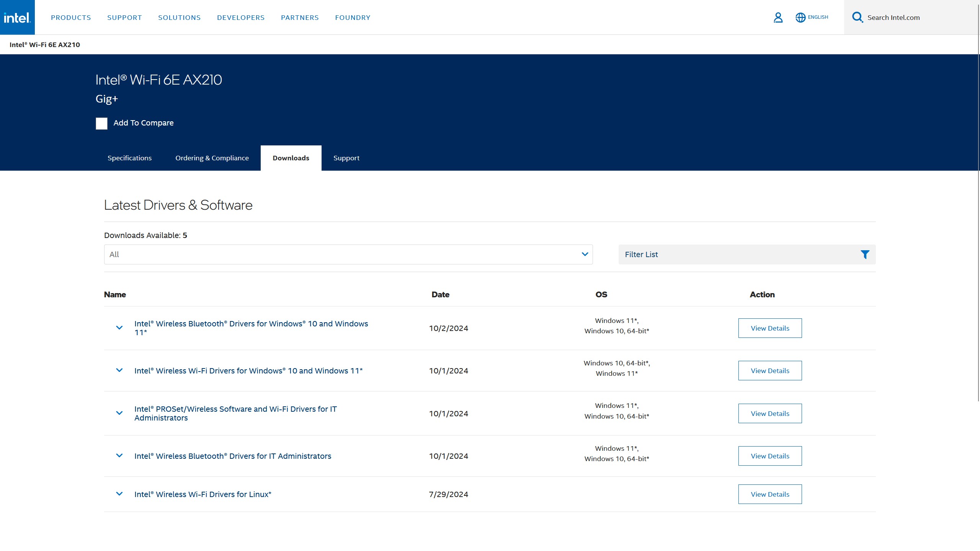Tick the Add To Compare checkbox
Viewport: 980px width, 551px height.
[x=101, y=123]
